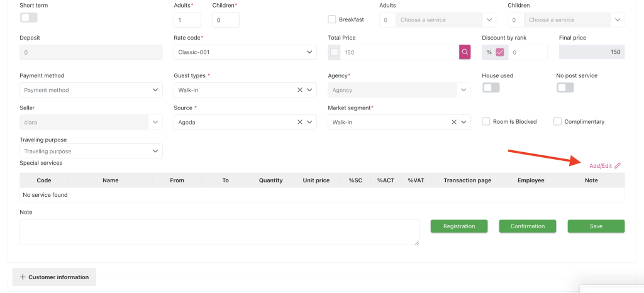Click the Confirmation button
Image resolution: width=644 pixels, height=293 pixels.
coord(527,226)
